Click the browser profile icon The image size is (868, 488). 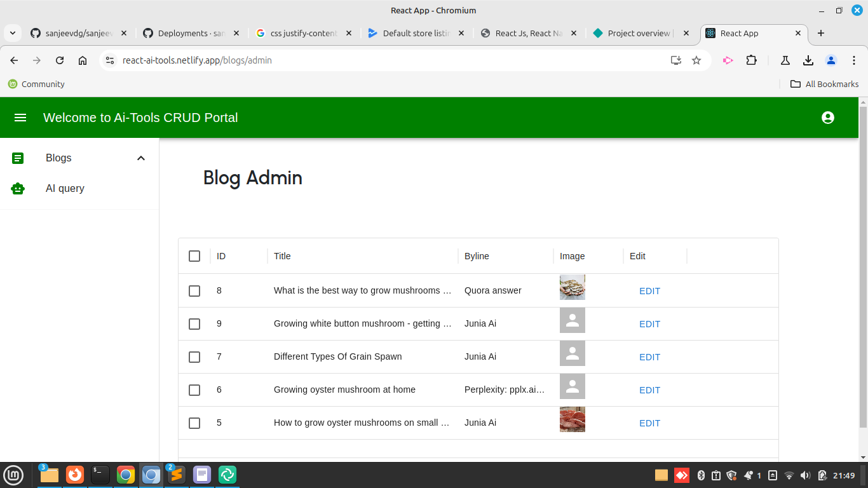click(x=831, y=60)
